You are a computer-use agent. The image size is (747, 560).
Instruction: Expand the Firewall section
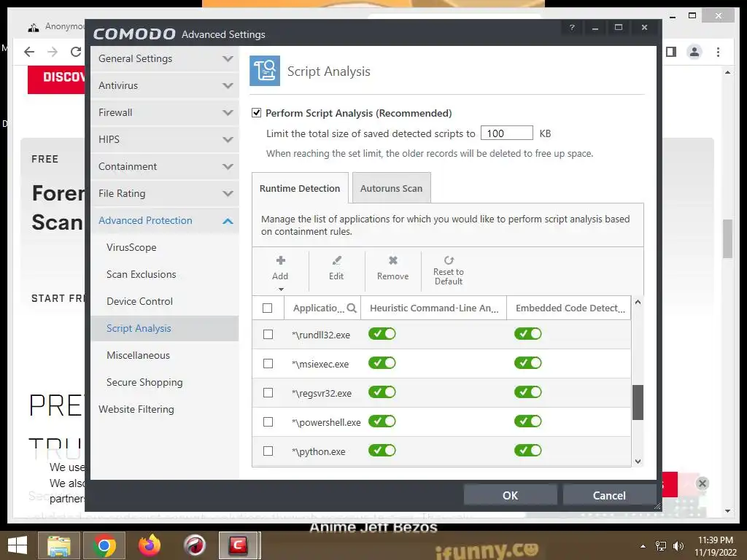coord(165,112)
